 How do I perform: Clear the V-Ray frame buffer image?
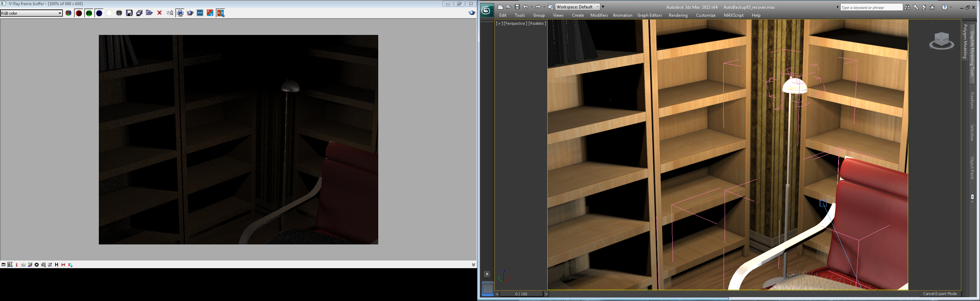click(159, 13)
